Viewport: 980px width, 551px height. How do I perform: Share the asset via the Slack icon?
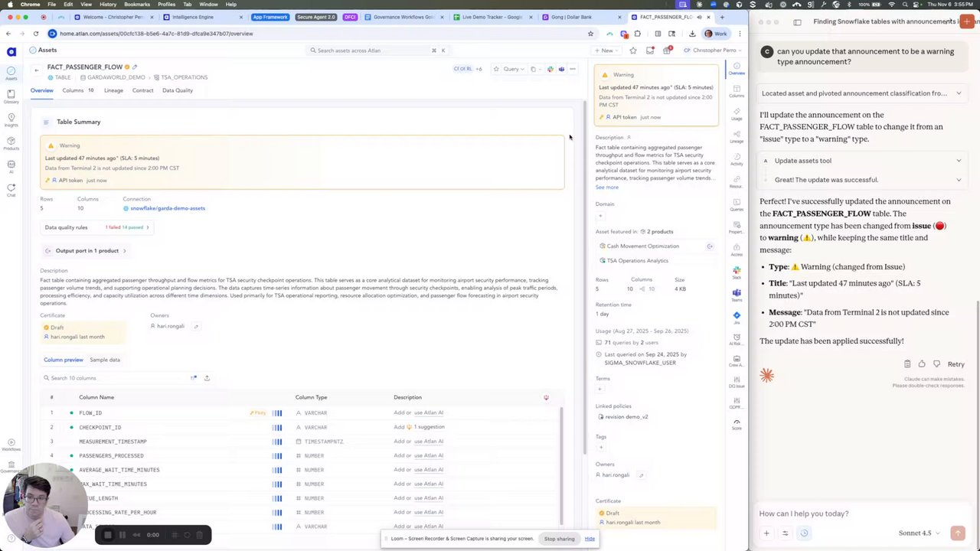(550, 69)
